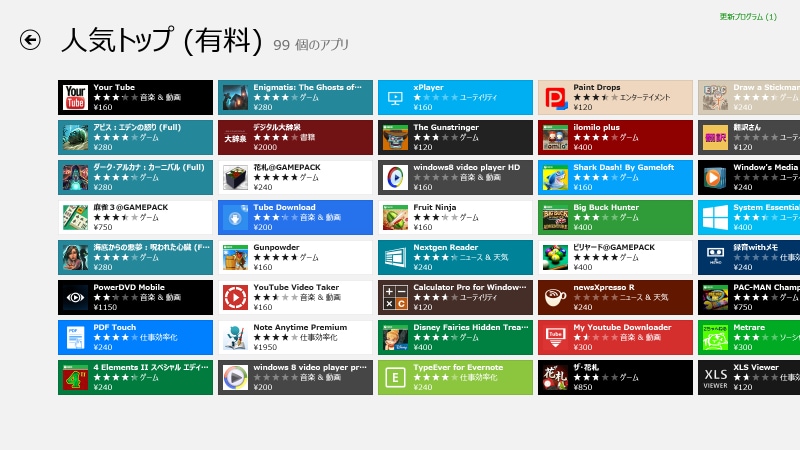
Task: Go back with the arrow button
Action: click(30, 40)
